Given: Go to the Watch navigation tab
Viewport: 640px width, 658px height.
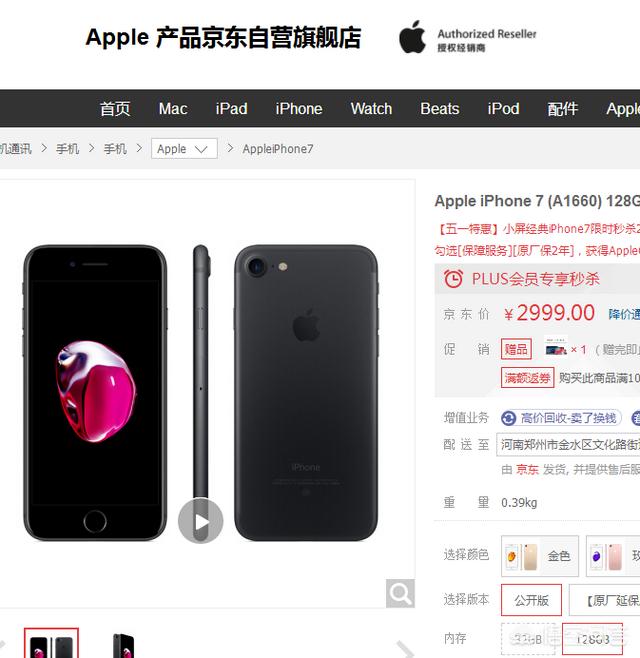Looking at the screenshot, I should click(371, 109).
